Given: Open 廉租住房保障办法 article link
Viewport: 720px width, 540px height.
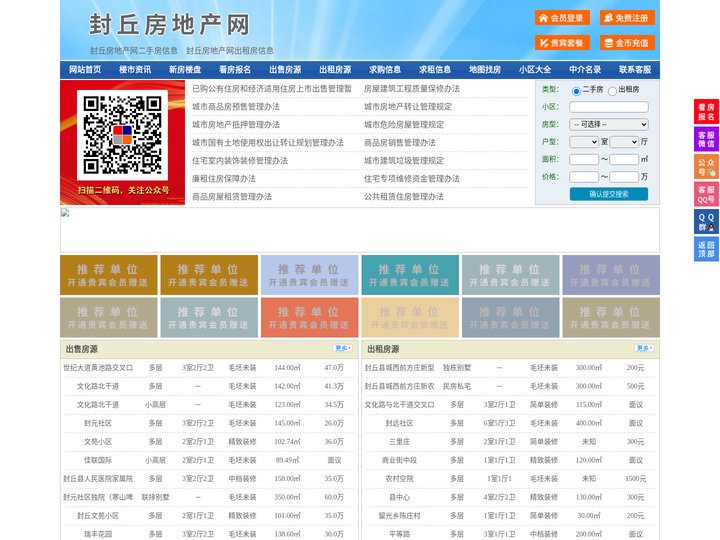Looking at the screenshot, I should (x=224, y=179).
